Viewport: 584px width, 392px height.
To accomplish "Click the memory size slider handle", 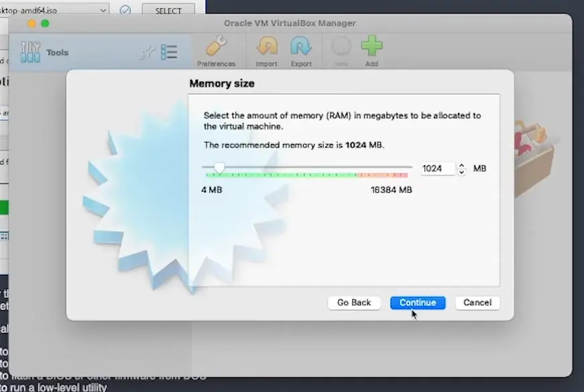I will (x=219, y=168).
